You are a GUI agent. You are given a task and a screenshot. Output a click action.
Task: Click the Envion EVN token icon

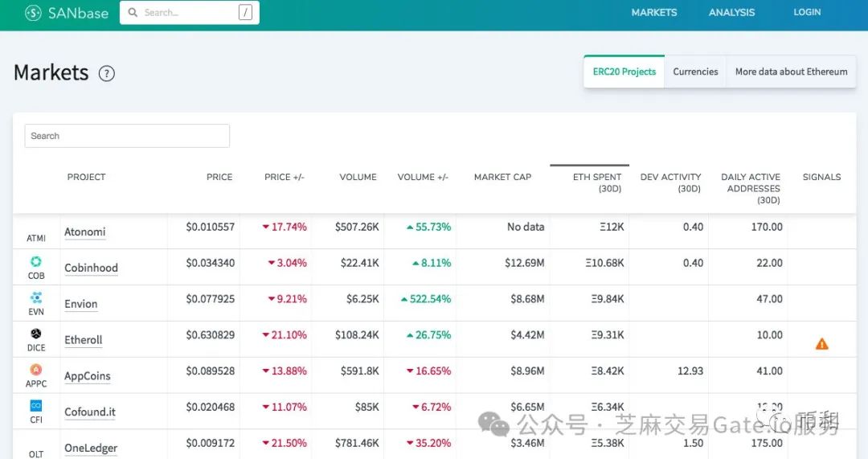36,298
